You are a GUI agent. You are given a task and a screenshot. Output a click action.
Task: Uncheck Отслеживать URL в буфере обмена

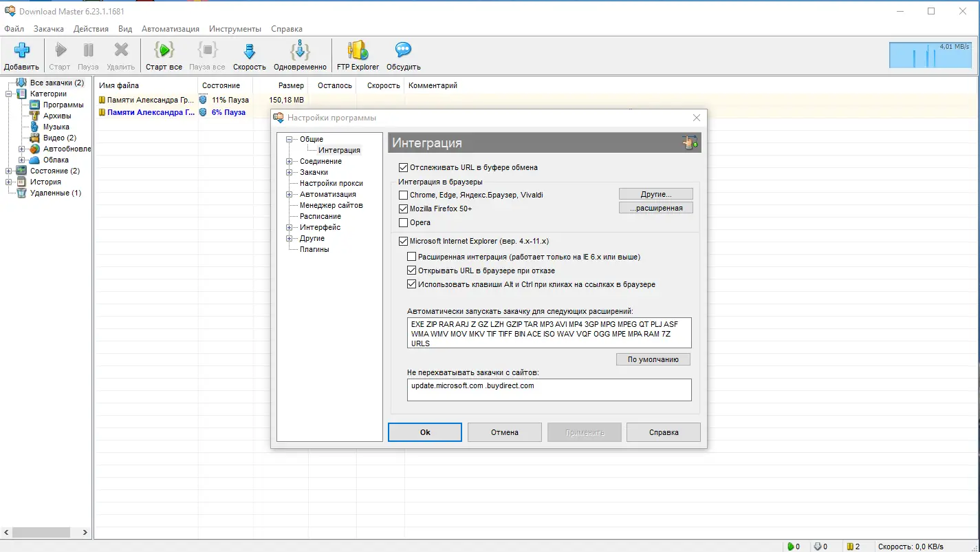[403, 167]
